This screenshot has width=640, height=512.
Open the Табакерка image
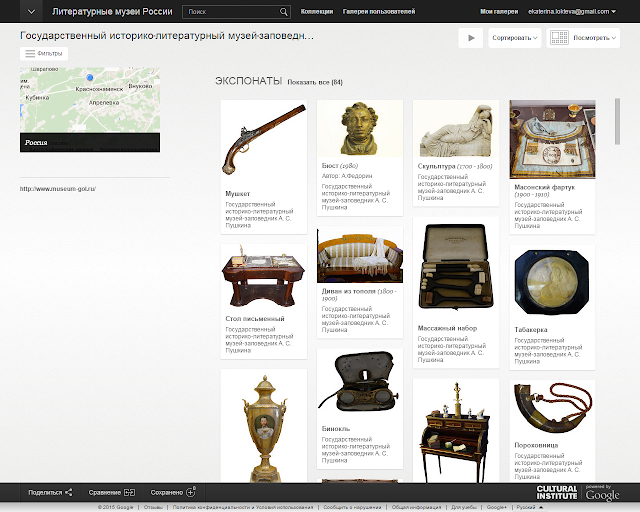pos(552,283)
